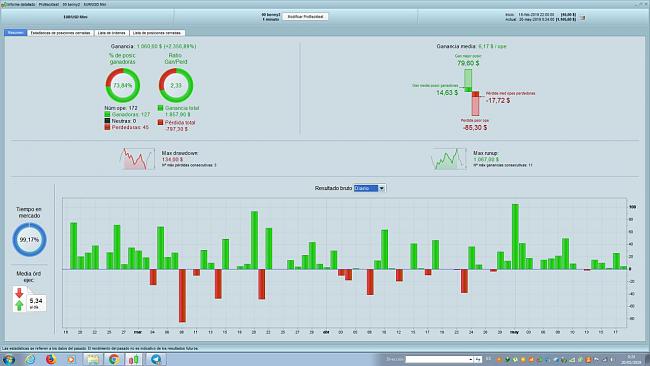The width and height of the screenshot is (650, 366).
Task: Click the -85,30 $ worst trade value
Action: [475, 128]
